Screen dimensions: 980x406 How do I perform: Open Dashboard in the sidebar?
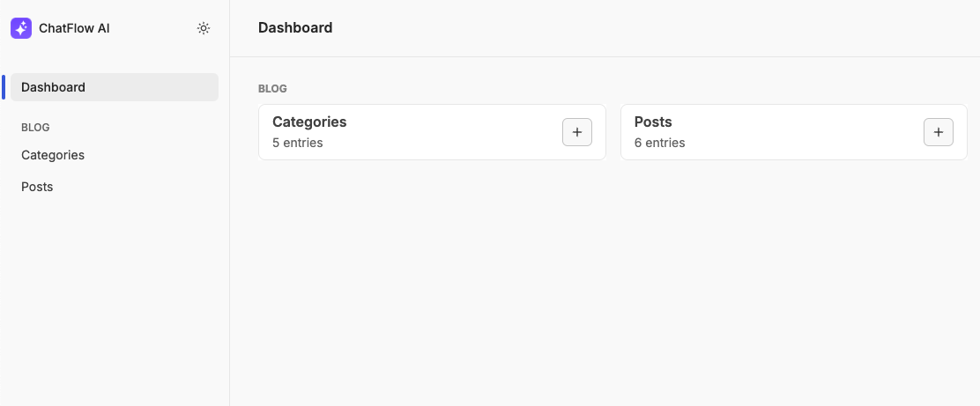pyautogui.click(x=115, y=87)
